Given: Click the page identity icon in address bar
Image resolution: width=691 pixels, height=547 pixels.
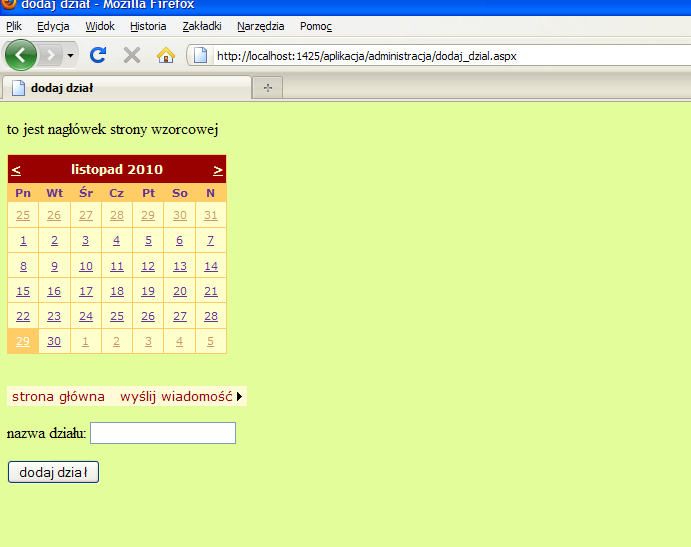Looking at the screenshot, I should pos(201,56).
